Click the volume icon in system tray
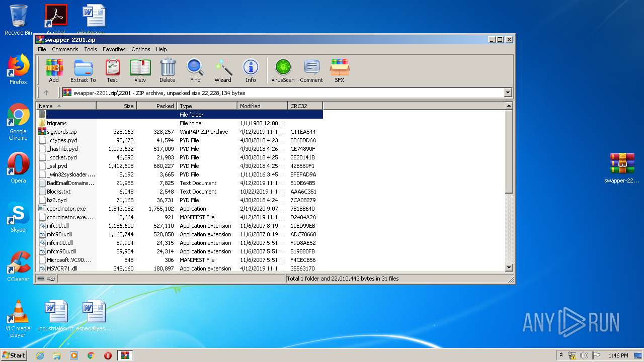Viewport: 644px width, 362px height. tap(584, 355)
